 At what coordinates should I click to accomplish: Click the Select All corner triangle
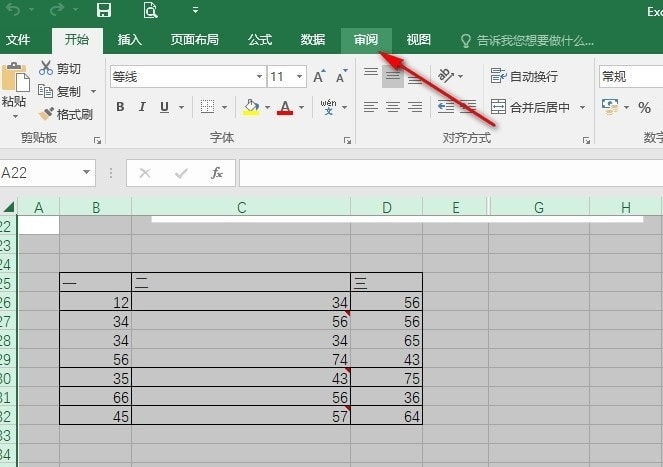click(9, 207)
